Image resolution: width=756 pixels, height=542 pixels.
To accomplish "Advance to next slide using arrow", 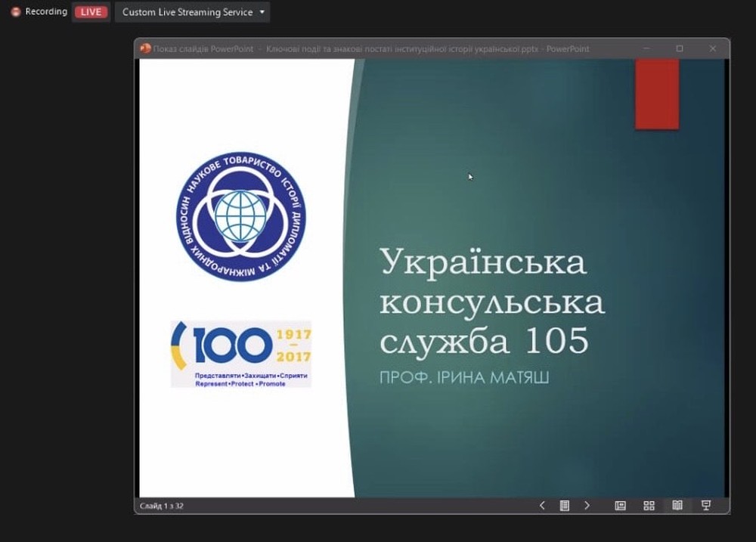I will click(x=587, y=506).
